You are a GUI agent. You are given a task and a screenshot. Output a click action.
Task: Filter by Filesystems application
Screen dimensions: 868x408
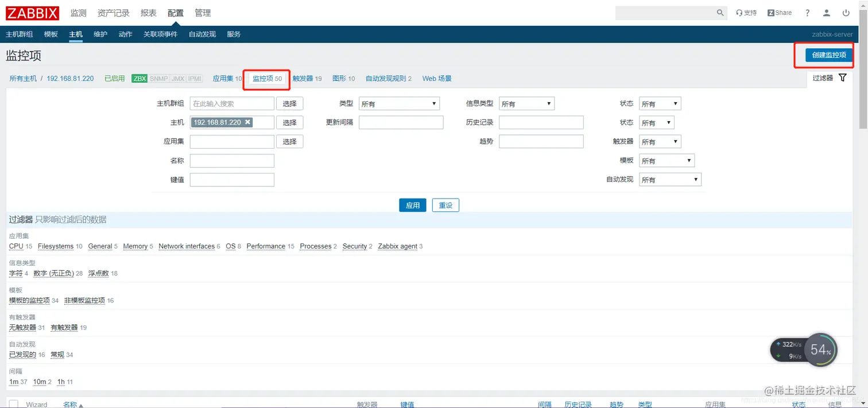(x=56, y=246)
